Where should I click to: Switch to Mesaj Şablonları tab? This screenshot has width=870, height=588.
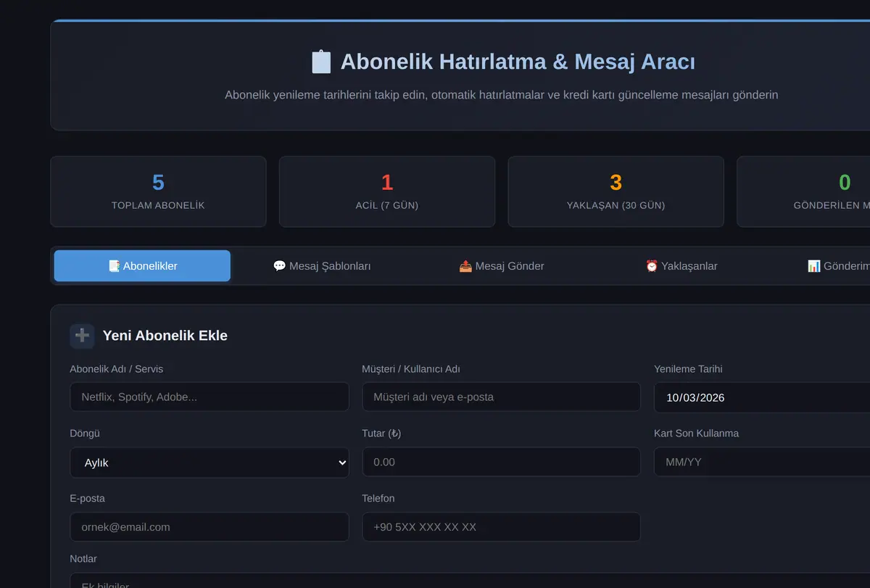[x=322, y=266]
